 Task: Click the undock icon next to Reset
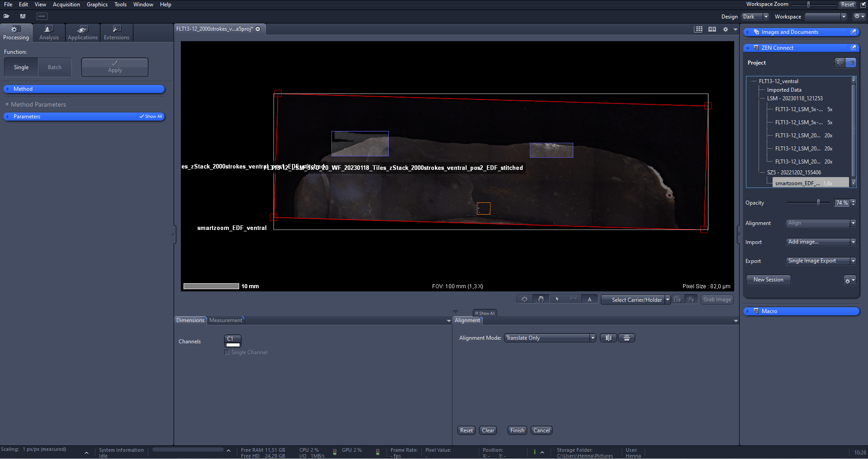coord(863,5)
